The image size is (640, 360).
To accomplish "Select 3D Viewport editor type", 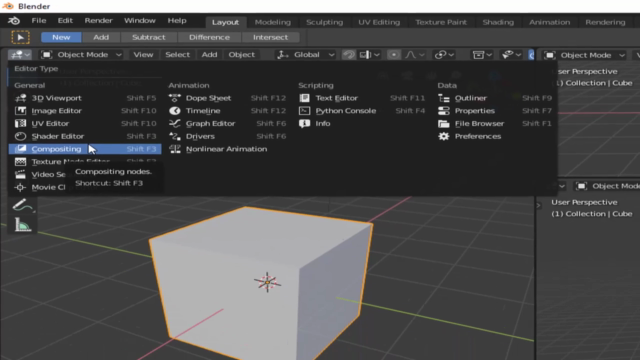I will pos(85,98).
